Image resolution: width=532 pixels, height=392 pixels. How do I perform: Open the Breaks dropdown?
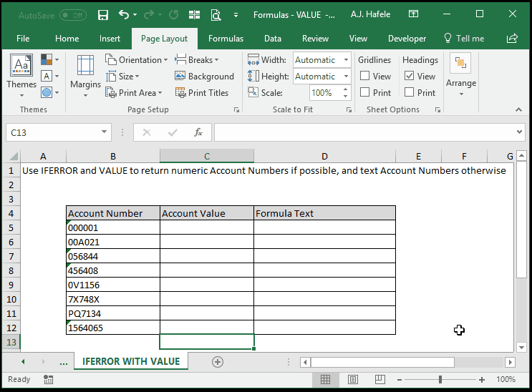[x=196, y=59]
